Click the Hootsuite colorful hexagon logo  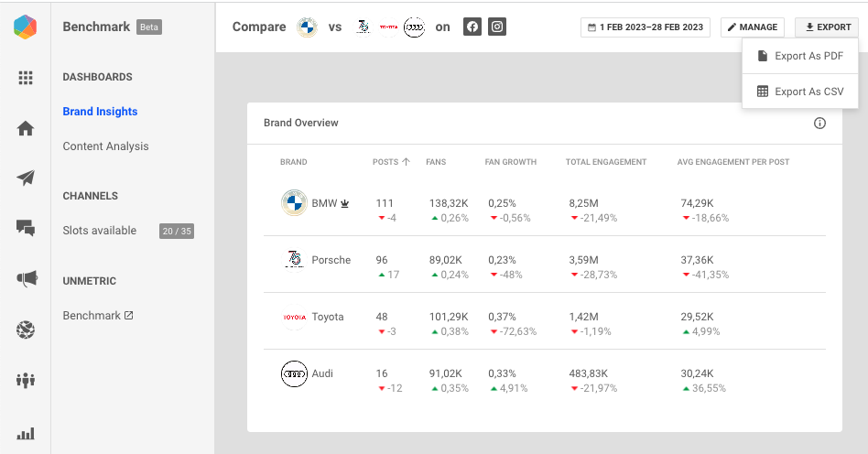[x=25, y=27]
